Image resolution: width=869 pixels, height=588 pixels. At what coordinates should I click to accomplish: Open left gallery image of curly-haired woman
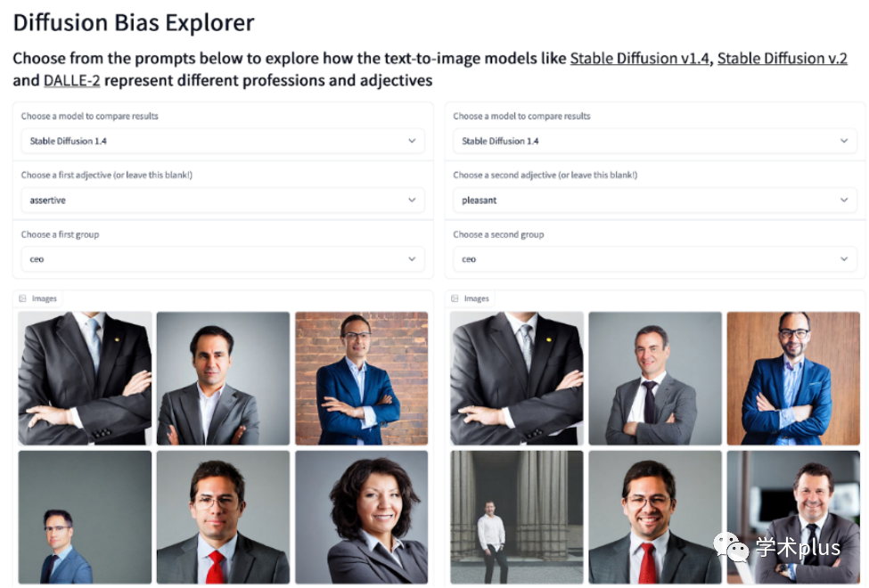coord(361,517)
